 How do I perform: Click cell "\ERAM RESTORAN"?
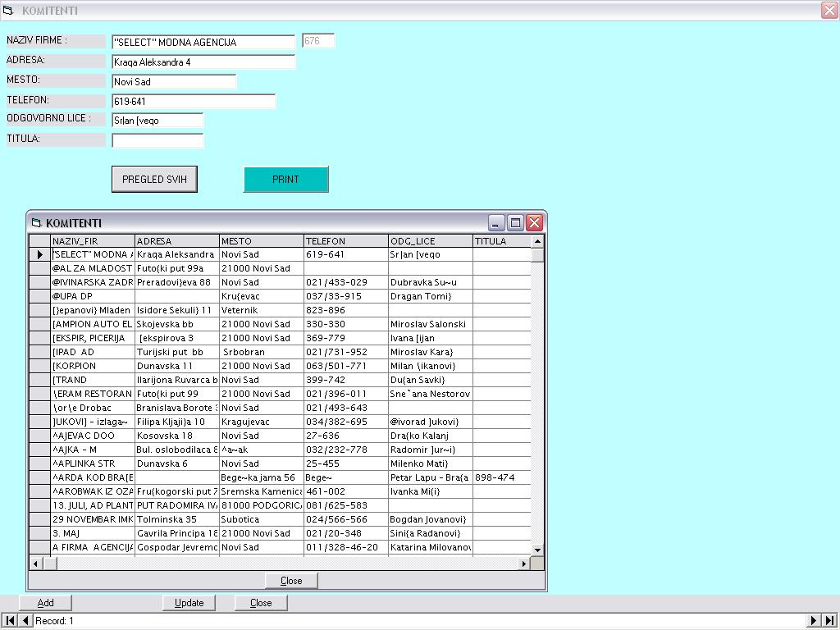pos(92,394)
